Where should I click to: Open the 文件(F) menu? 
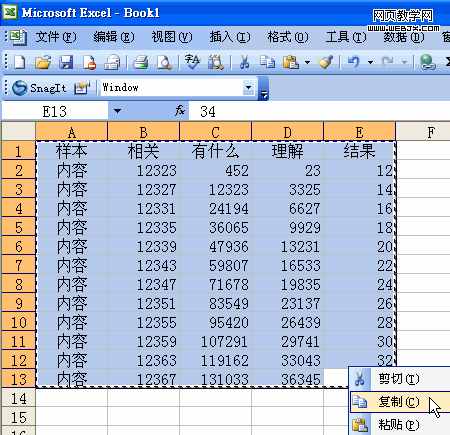(56, 37)
